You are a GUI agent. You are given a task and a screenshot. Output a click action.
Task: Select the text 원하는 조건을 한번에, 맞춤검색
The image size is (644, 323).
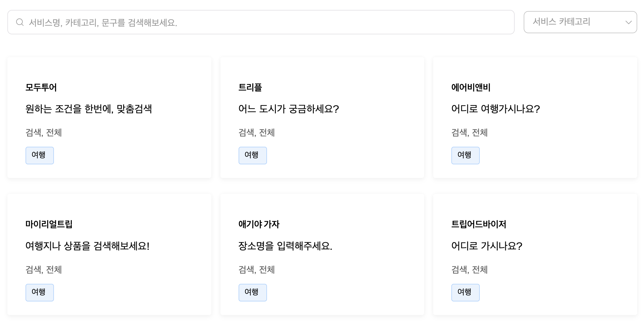[x=89, y=109]
